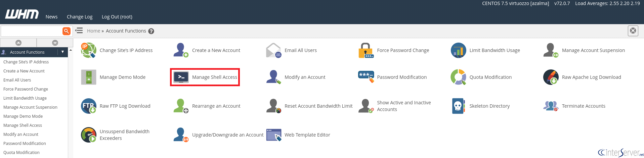The height and width of the screenshot is (158, 644).
Task: Click the Force Password Change padlock icon
Action: pos(366,50)
